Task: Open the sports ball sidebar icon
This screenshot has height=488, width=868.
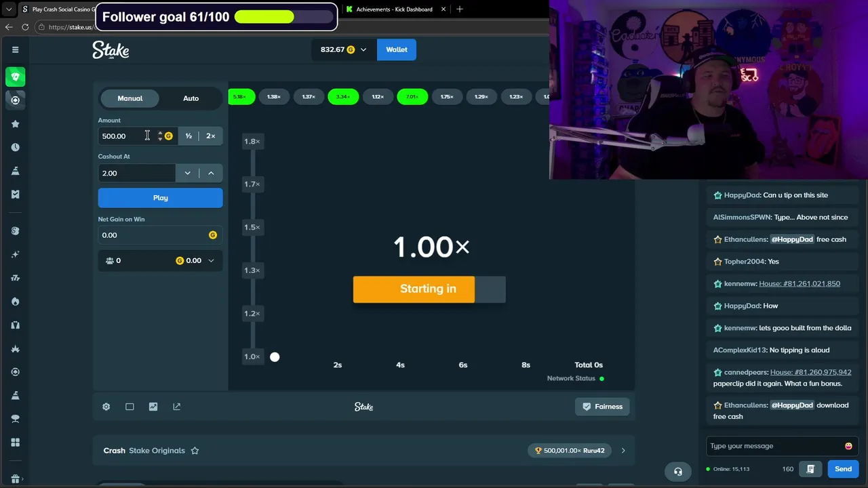Action: point(15,100)
